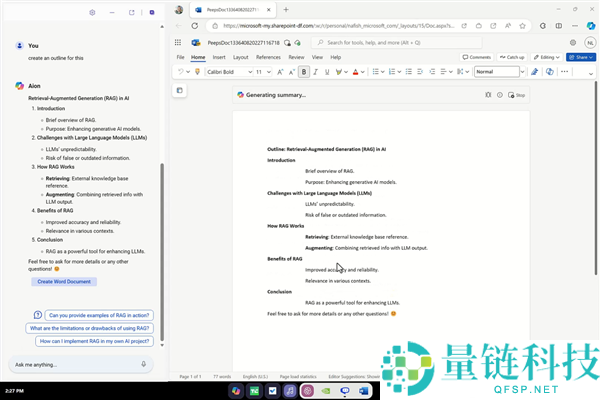Toggle Bold formatting in the ribbon
Image resolution: width=600 pixels, height=400 pixels.
point(304,72)
